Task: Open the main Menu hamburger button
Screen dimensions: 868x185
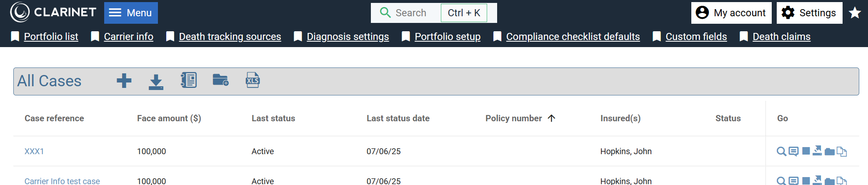Action: click(x=131, y=13)
